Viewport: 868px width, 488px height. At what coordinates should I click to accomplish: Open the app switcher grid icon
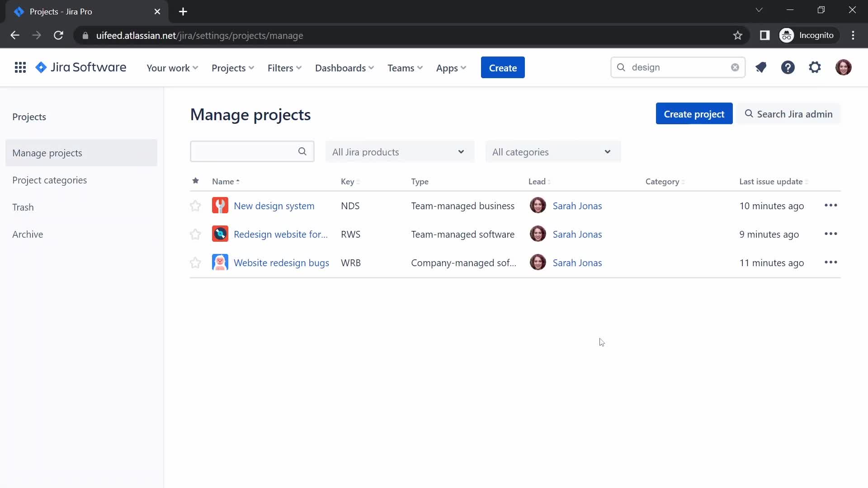20,68
